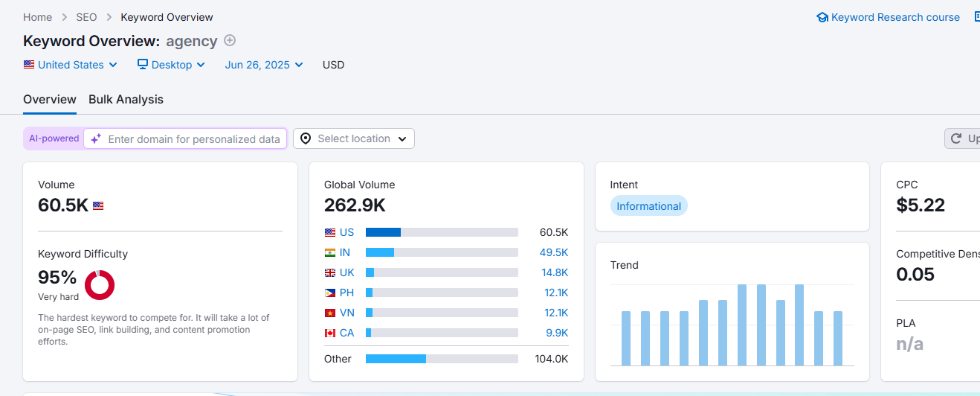
Task: Click the IN country link in Global Volume
Action: tap(345, 252)
